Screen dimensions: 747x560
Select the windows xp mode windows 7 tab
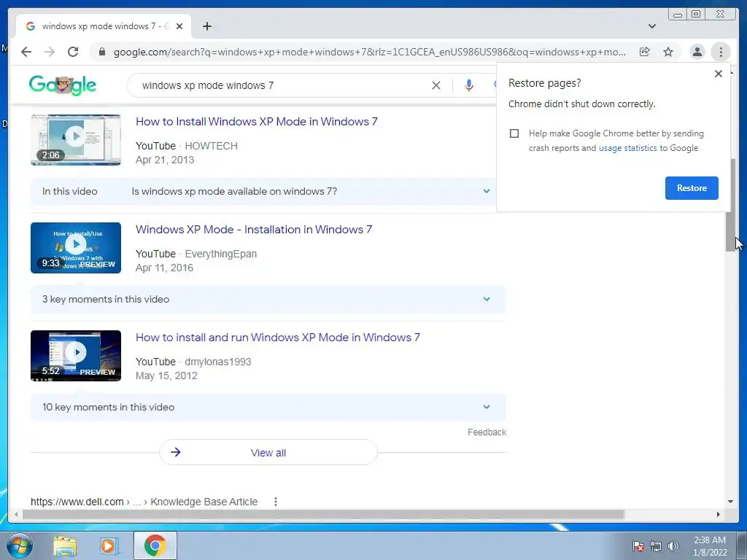[104, 26]
